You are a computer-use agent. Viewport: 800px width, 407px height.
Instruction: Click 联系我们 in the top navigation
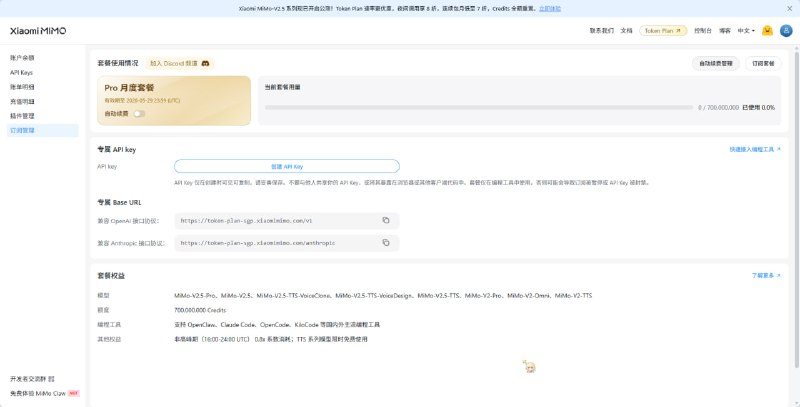[x=602, y=31]
